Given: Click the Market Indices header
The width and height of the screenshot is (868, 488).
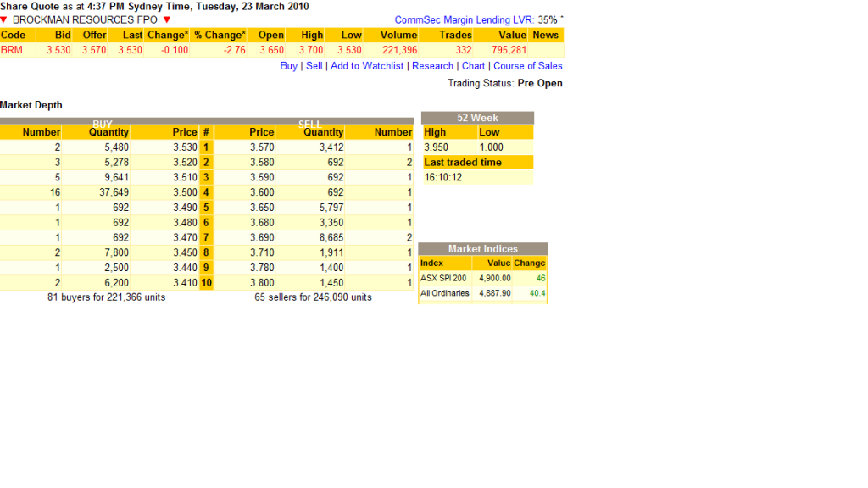Looking at the screenshot, I should tap(483, 249).
